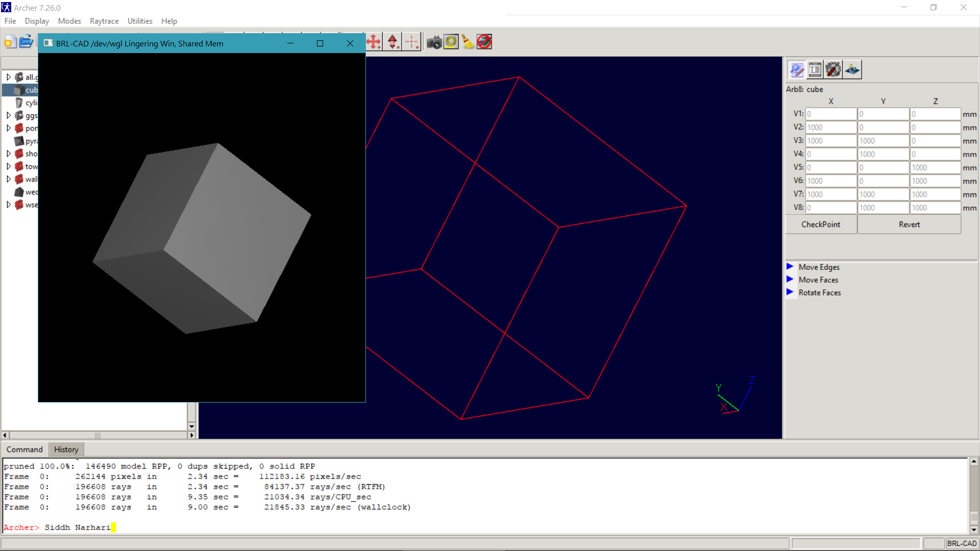Click the Revert button
Screen dimensions: 980x551
click(909, 224)
